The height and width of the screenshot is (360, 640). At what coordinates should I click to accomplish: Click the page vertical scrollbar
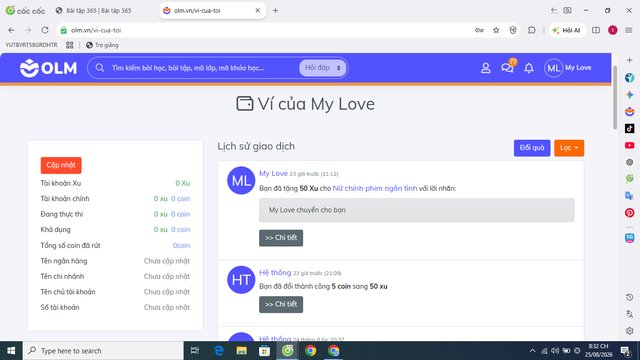point(615,98)
